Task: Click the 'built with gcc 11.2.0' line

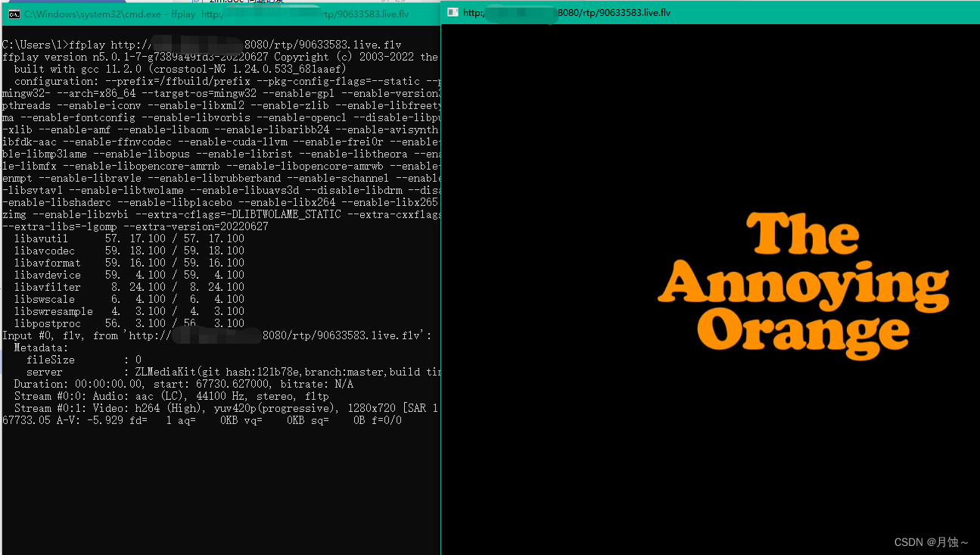Action: click(x=179, y=69)
